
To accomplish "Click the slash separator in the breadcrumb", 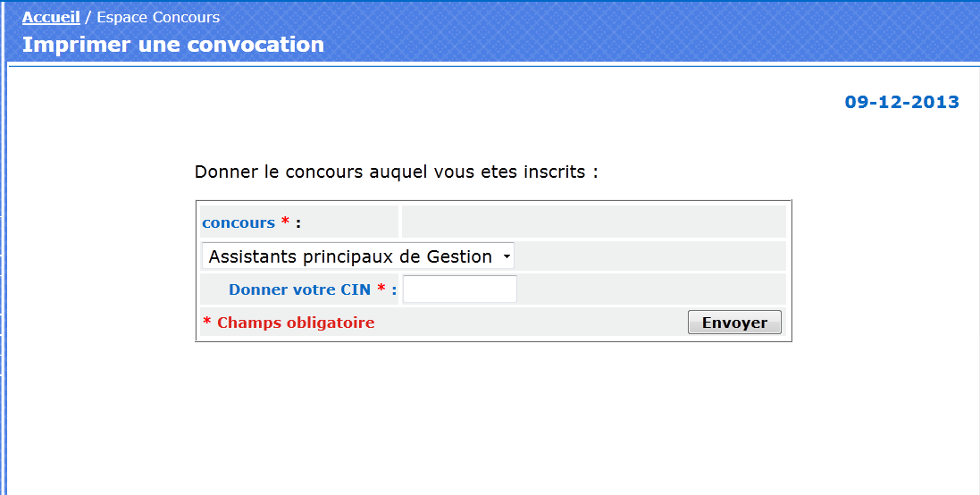I will tap(88, 18).
